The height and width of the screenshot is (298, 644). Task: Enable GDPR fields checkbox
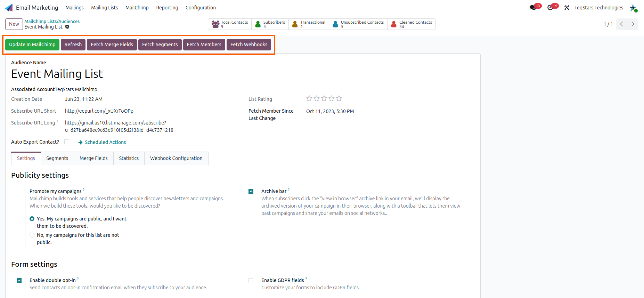[x=251, y=281]
